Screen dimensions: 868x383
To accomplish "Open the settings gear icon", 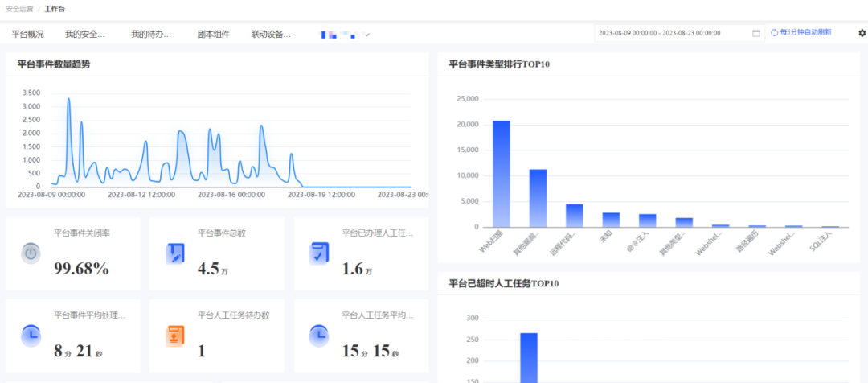I will (x=862, y=33).
